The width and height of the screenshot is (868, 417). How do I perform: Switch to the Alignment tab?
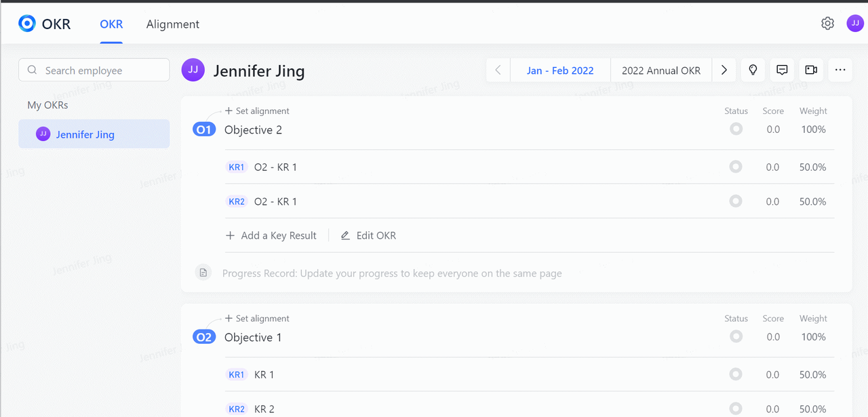(173, 24)
